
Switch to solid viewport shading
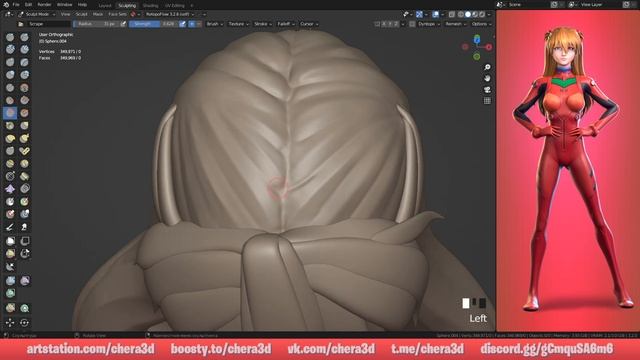click(468, 14)
